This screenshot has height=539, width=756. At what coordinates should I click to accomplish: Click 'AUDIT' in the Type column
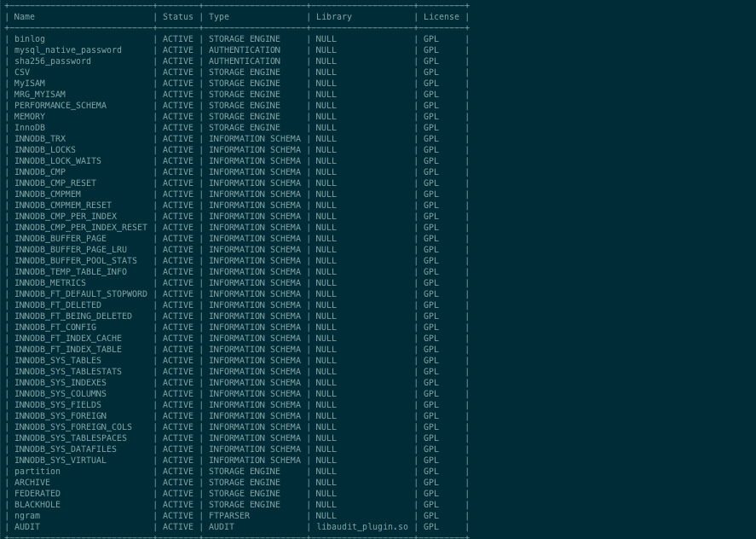tap(222, 527)
